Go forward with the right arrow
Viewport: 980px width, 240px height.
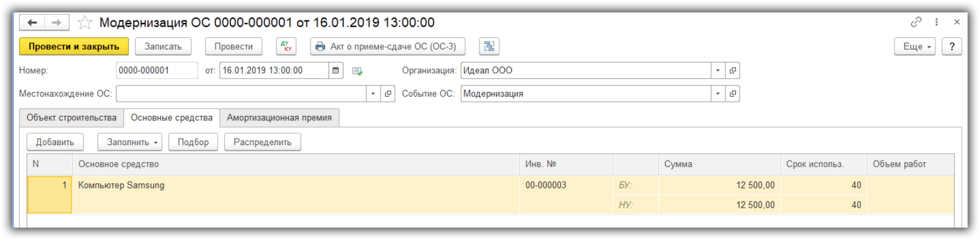pyautogui.click(x=57, y=23)
